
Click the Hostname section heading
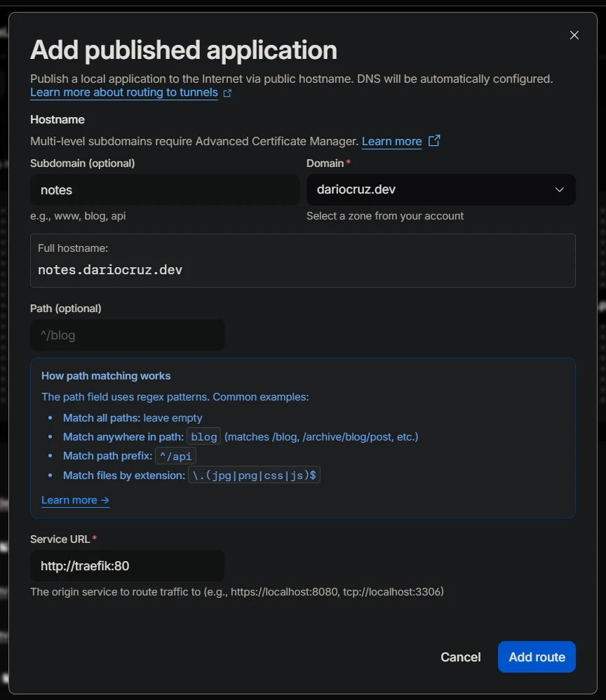[x=57, y=120]
